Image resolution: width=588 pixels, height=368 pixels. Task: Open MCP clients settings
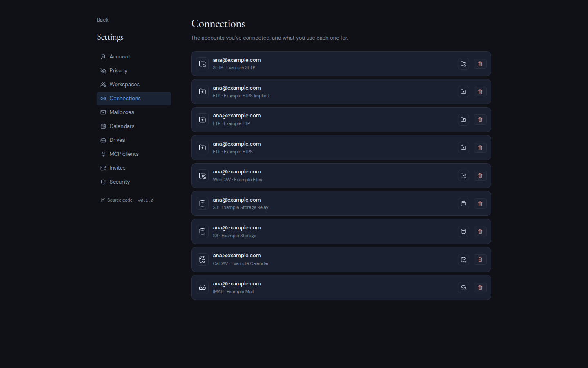(134, 154)
